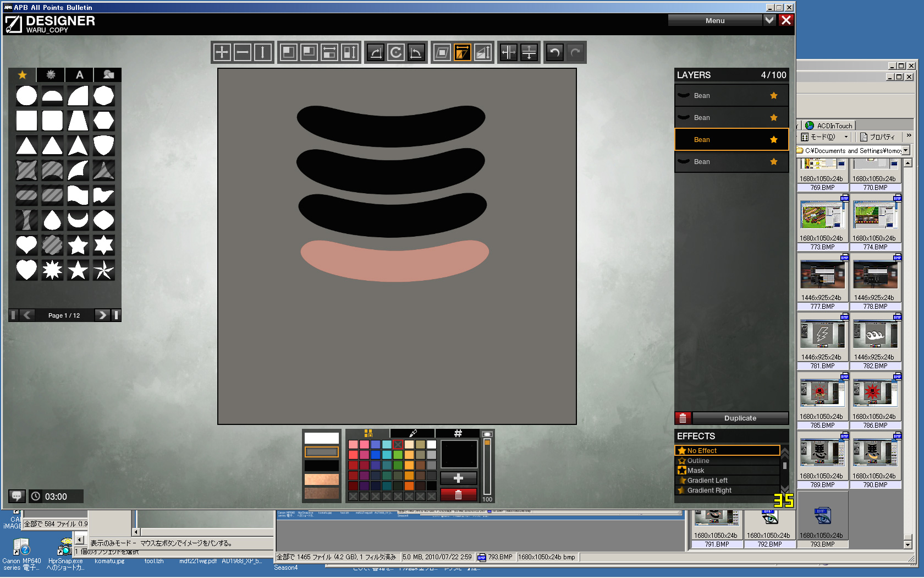
Task: Delete the selected layer with the red trash icon
Action: 683,418
